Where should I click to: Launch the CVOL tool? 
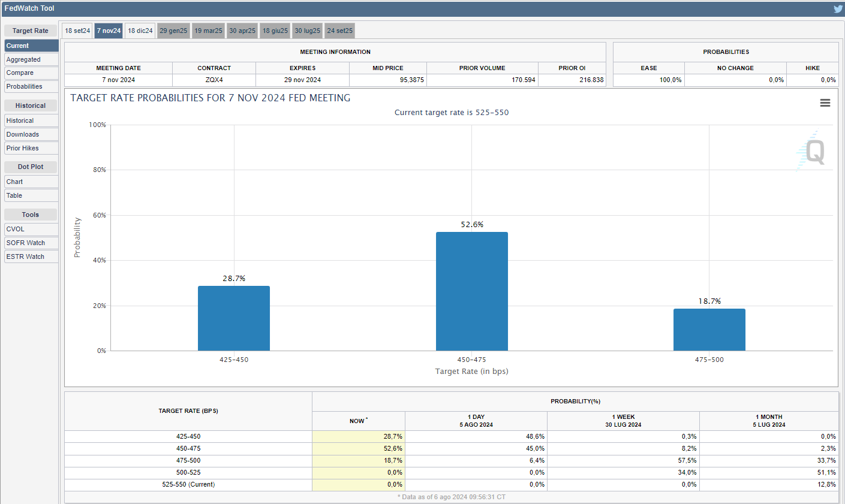click(x=31, y=229)
